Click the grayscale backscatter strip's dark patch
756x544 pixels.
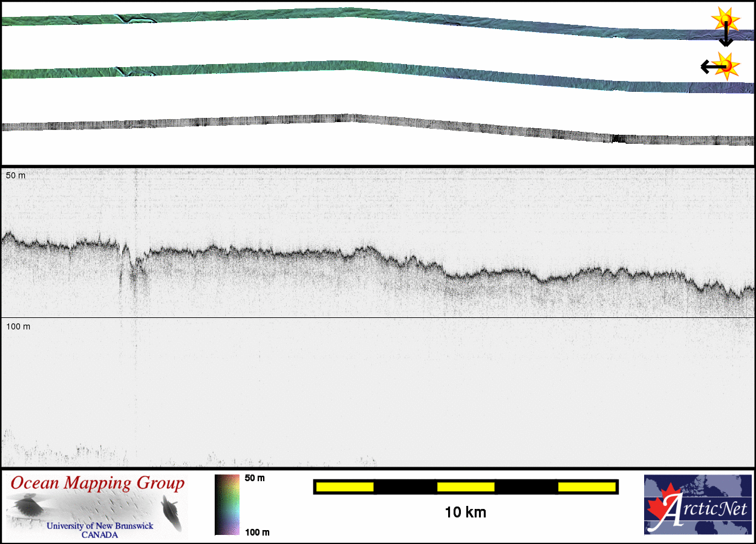[x=618, y=139]
